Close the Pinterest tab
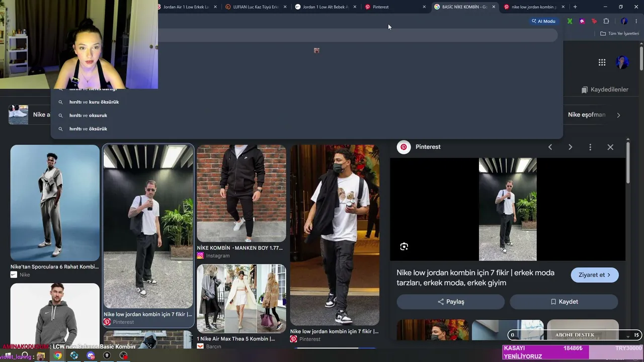 [x=424, y=7]
